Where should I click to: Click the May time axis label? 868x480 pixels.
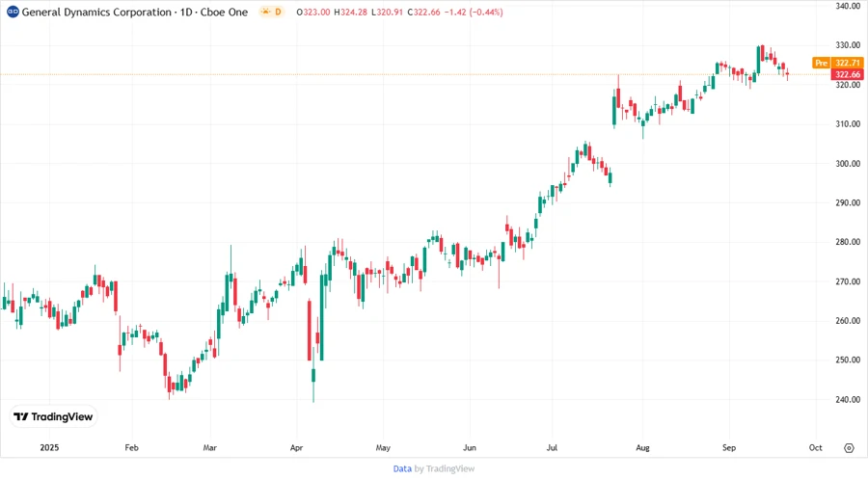[x=383, y=448]
